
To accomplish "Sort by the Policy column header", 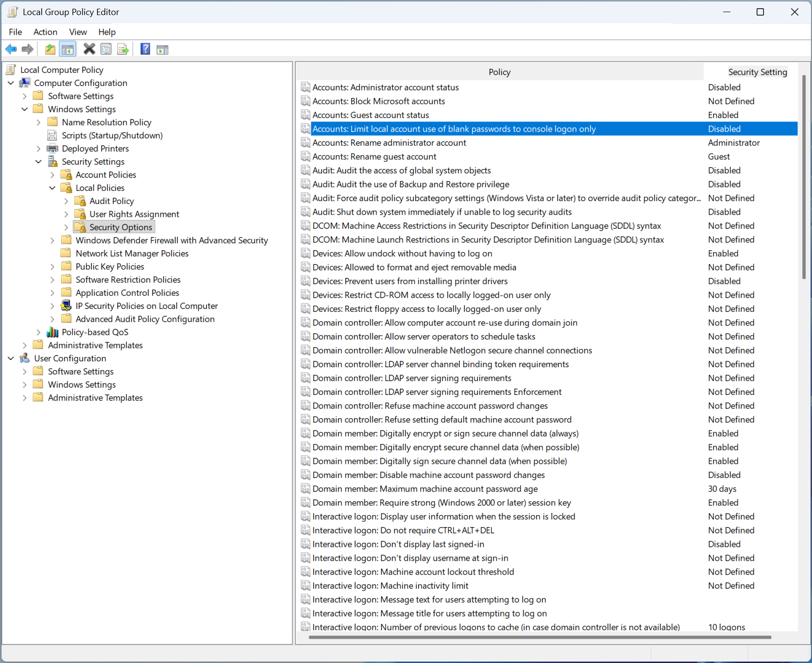I will [x=499, y=72].
